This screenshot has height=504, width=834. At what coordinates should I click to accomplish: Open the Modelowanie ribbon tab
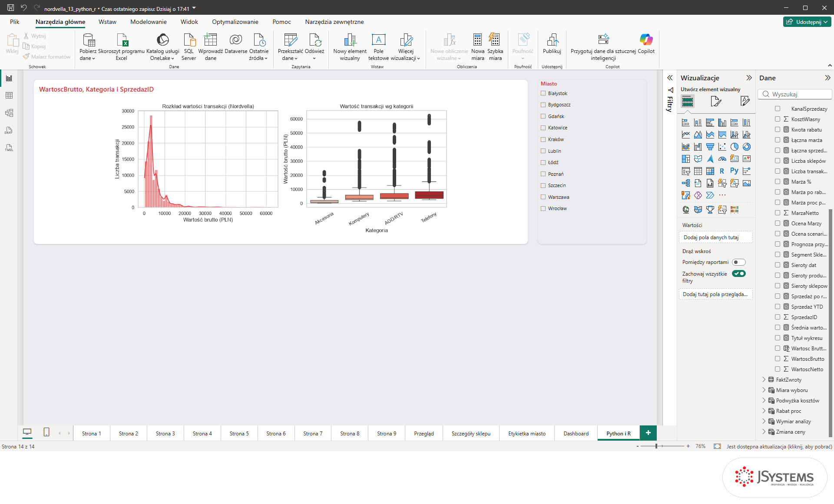(x=149, y=22)
